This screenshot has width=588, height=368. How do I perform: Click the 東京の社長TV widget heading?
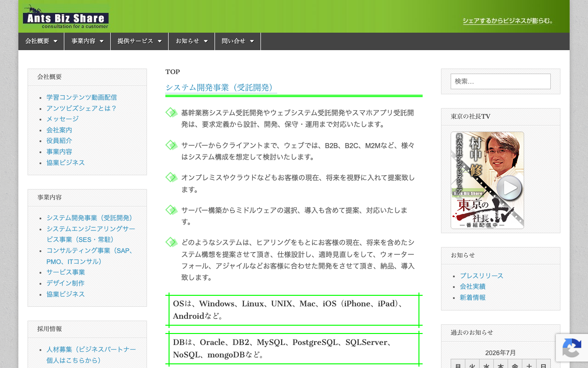coord(471,117)
